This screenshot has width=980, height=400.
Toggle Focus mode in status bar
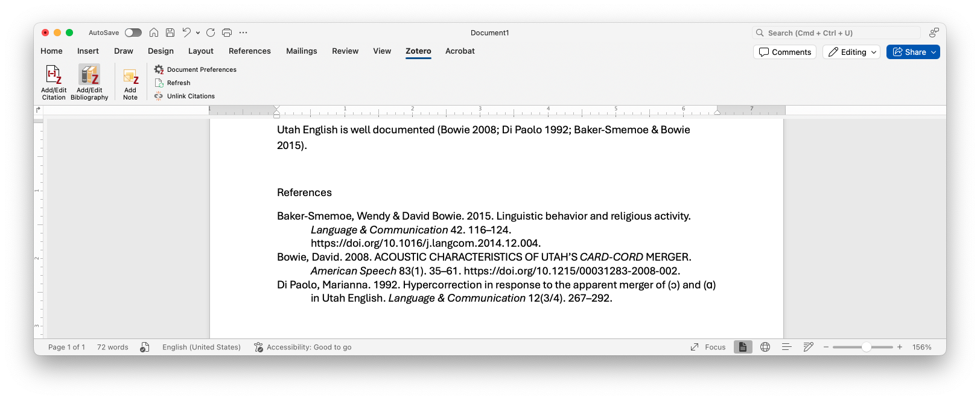pyautogui.click(x=708, y=348)
